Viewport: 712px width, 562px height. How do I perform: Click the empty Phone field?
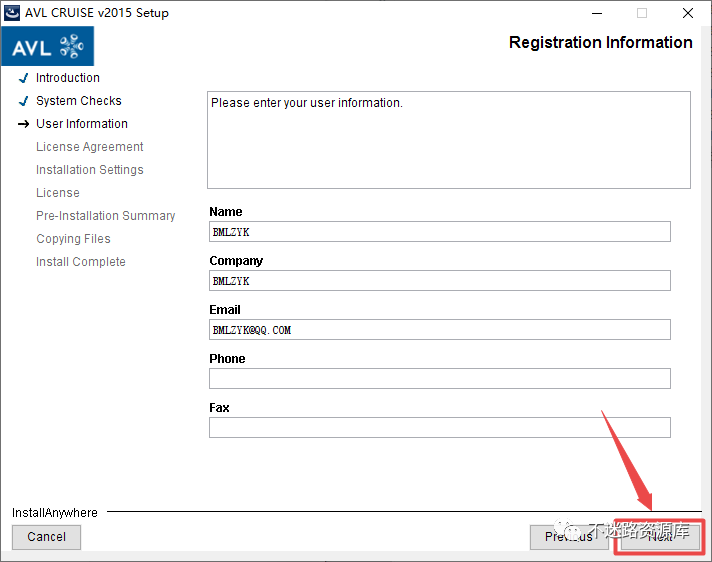pyautogui.click(x=440, y=379)
